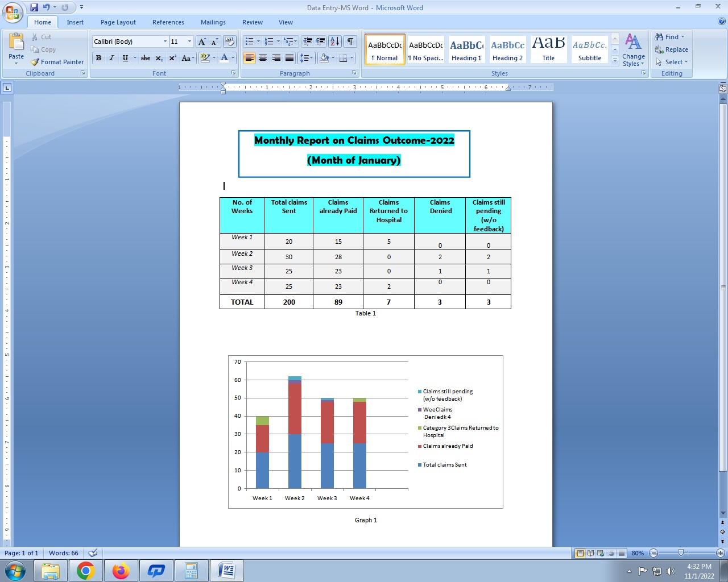
Task: Shrink the font size
Action: tap(214, 41)
